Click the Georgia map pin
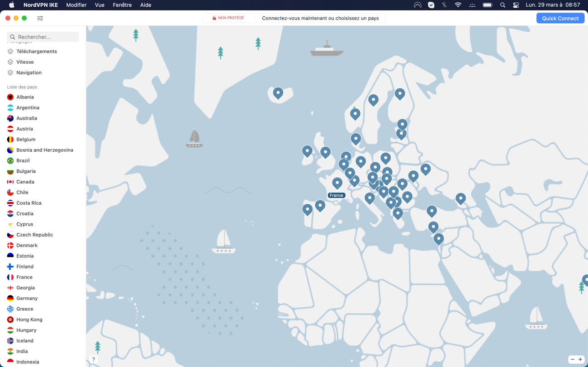The height and width of the screenshot is (367, 588). (x=460, y=198)
